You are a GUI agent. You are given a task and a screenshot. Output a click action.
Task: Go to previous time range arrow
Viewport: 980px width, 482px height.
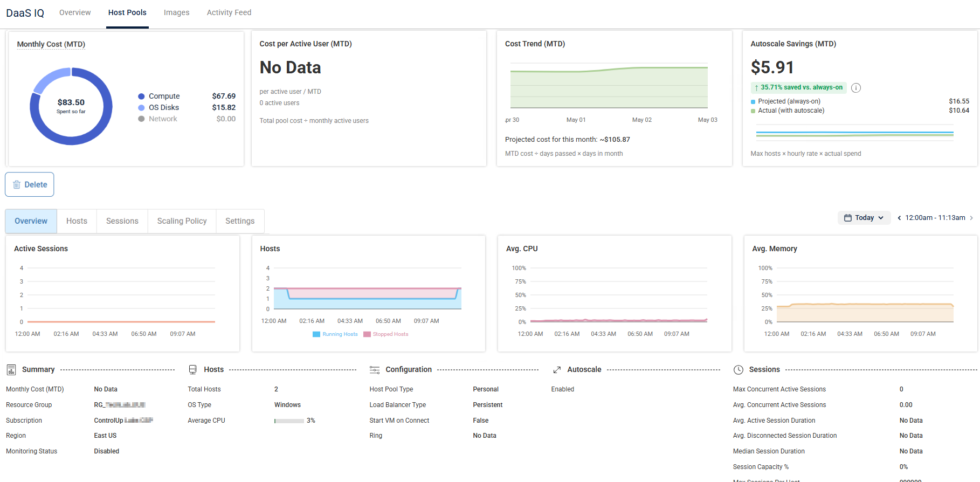point(899,218)
